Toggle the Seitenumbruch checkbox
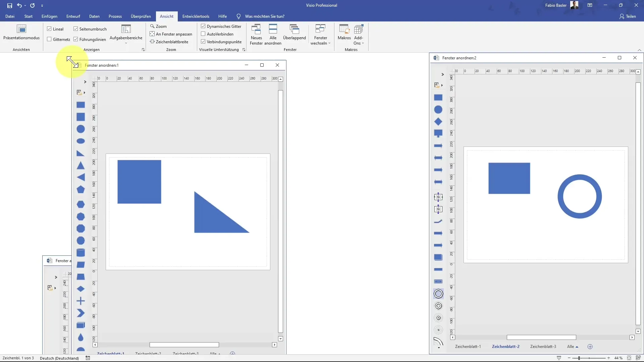The width and height of the screenshot is (644, 362). 76,29
